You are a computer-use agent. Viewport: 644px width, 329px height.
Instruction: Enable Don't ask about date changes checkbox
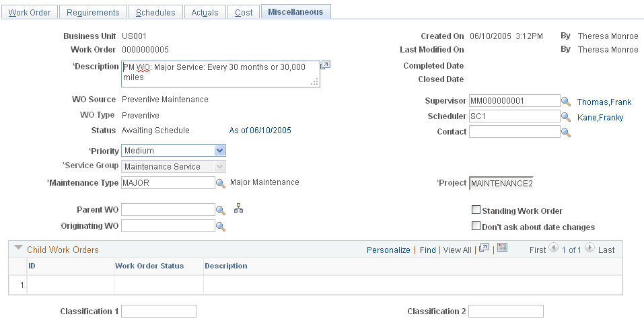click(476, 226)
